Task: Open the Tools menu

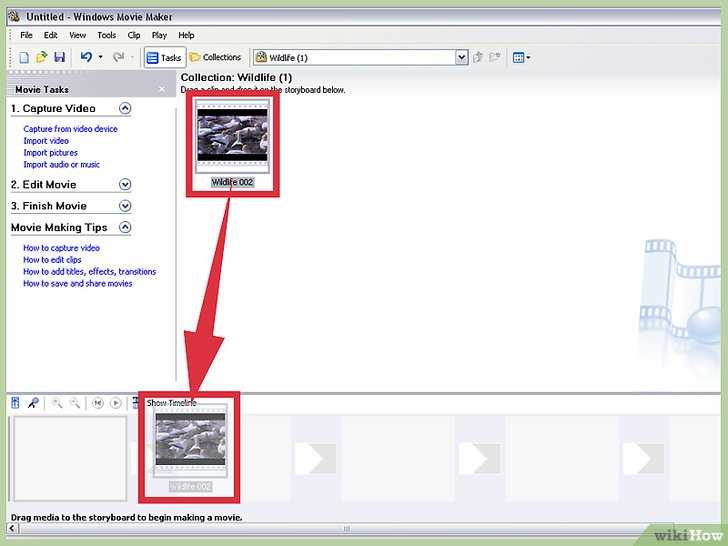Action: click(x=106, y=35)
